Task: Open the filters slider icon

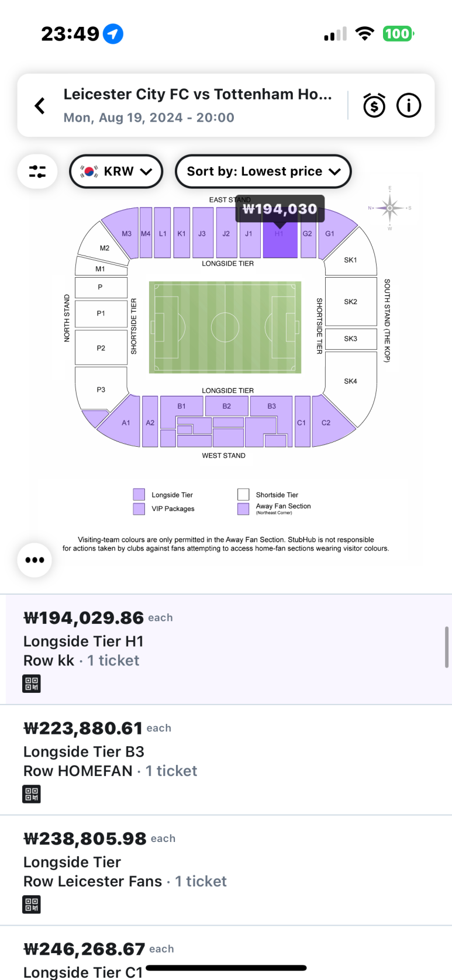Action: pyautogui.click(x=37, y=171)
